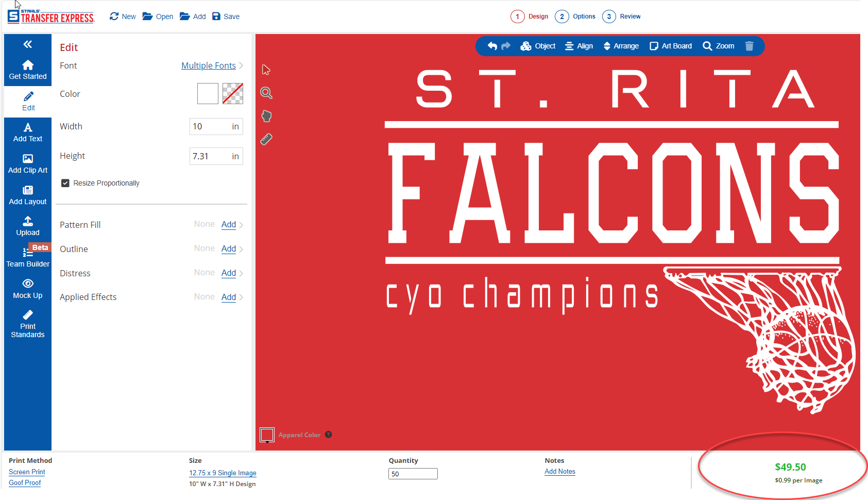Expand the Multiple Fonts selector
Screen dimensions: 868x500
209,65
